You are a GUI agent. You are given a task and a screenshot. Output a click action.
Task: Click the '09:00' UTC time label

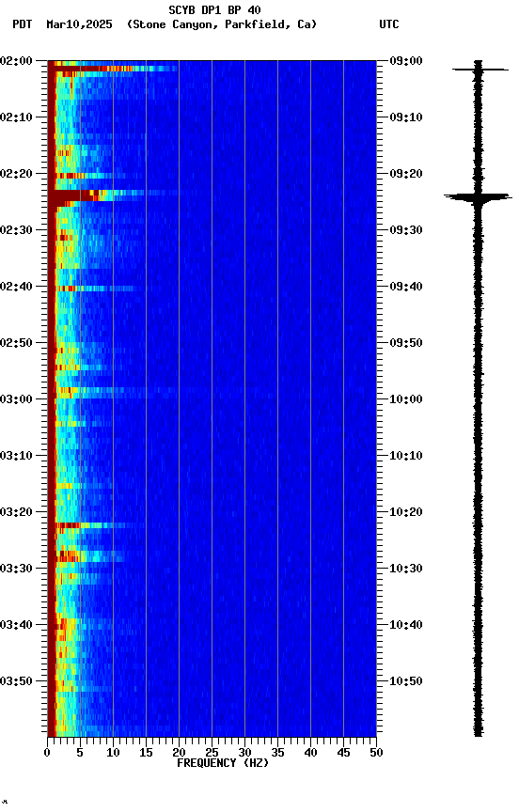tap(406, 60)
